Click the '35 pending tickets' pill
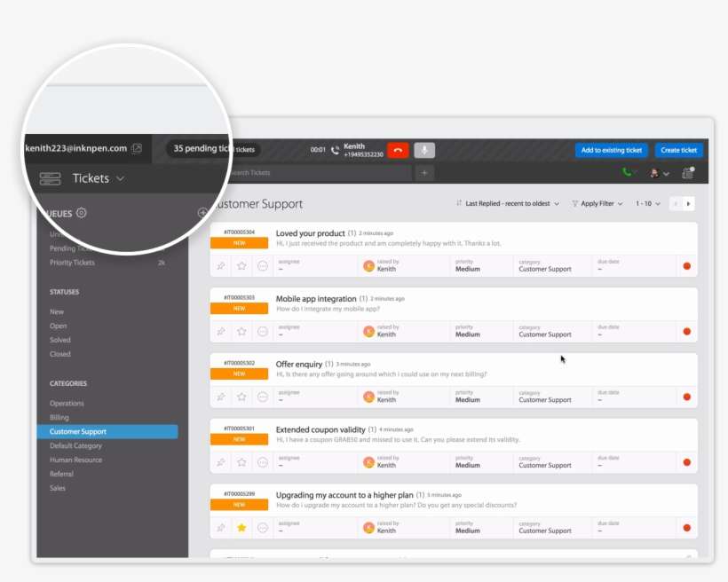 click(213, 149)
